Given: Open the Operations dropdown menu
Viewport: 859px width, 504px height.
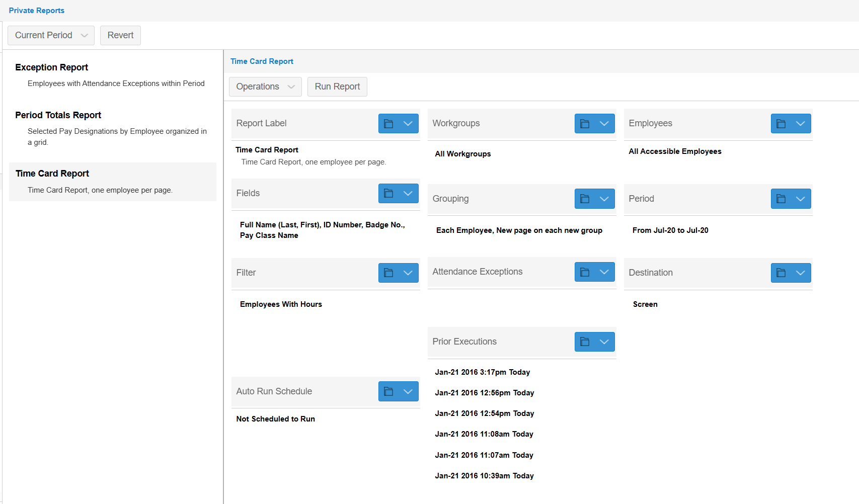Looking at the screenshot, I should (265, 87).
